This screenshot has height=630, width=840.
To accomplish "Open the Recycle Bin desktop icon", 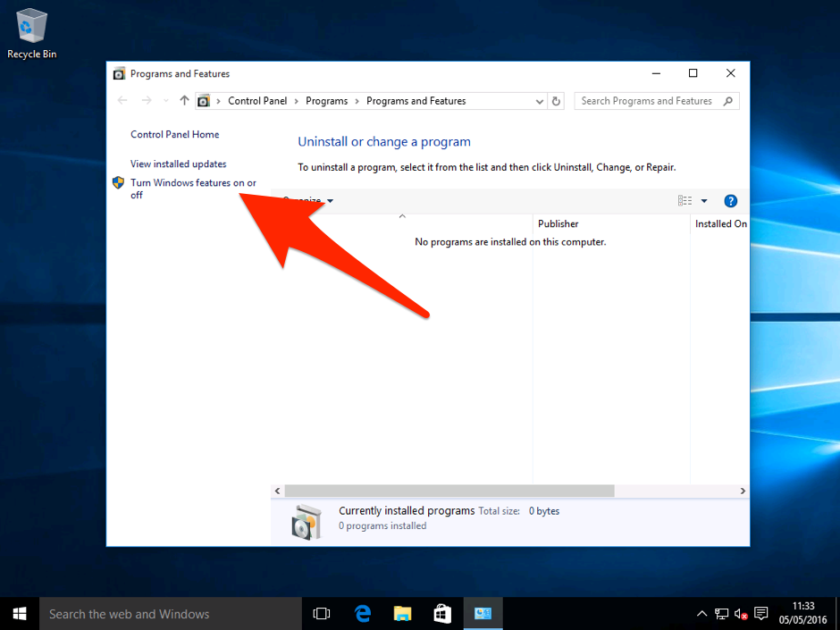I will pyautogui.click(x=31, y=33).
